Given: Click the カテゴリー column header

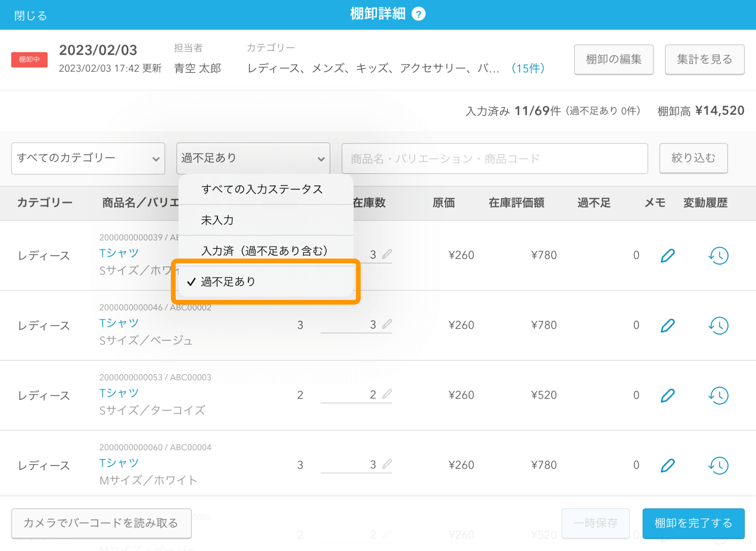Looking at the screenshot, I should [45, 203].
